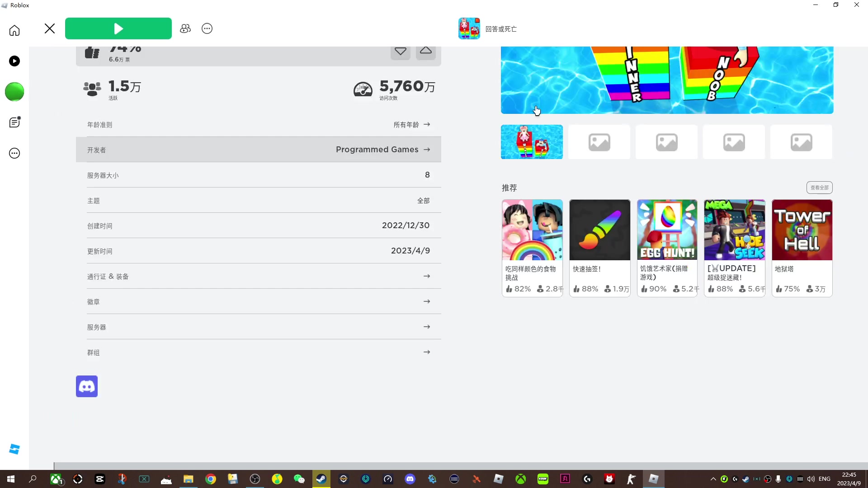Open Discord app from Windows taskbar
This screenshot has height=488, width=868.
click(x=410, y=479)
